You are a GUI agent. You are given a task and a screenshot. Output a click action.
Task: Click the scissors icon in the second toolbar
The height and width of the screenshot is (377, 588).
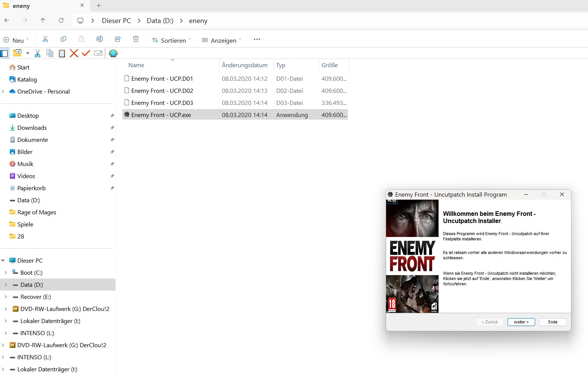pyautogui.click(x=37, y=53)
